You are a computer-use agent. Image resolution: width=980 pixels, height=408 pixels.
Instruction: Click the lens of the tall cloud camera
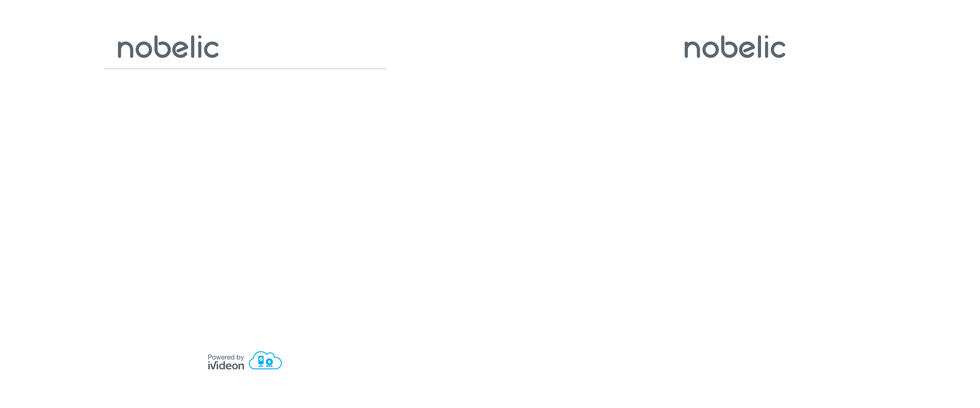coord(261,359)
